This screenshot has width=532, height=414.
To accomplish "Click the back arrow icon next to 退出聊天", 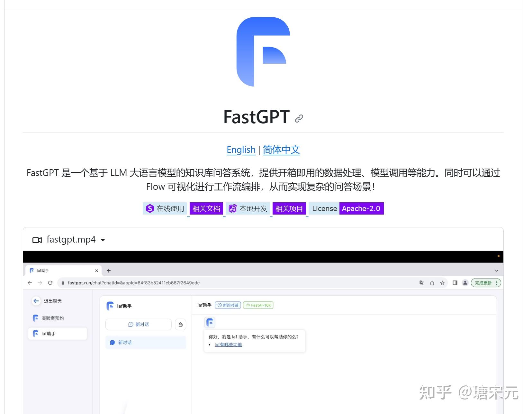I will 36,301.
